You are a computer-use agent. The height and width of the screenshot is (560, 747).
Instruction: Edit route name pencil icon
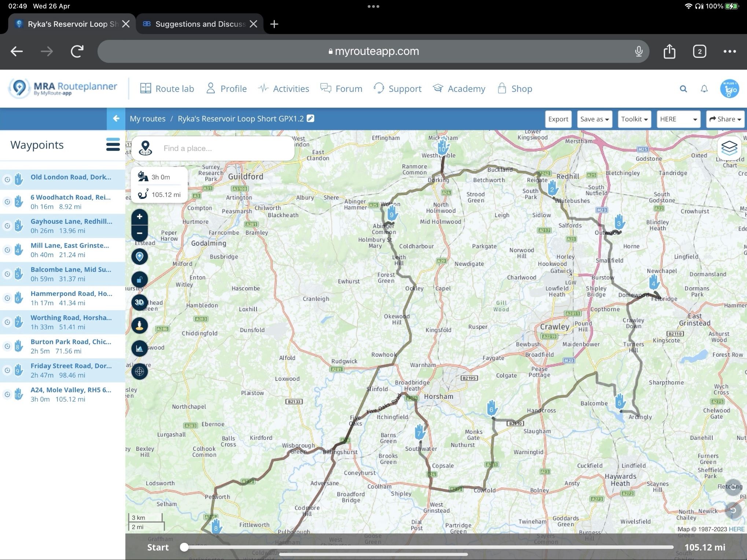pos(310,118)
